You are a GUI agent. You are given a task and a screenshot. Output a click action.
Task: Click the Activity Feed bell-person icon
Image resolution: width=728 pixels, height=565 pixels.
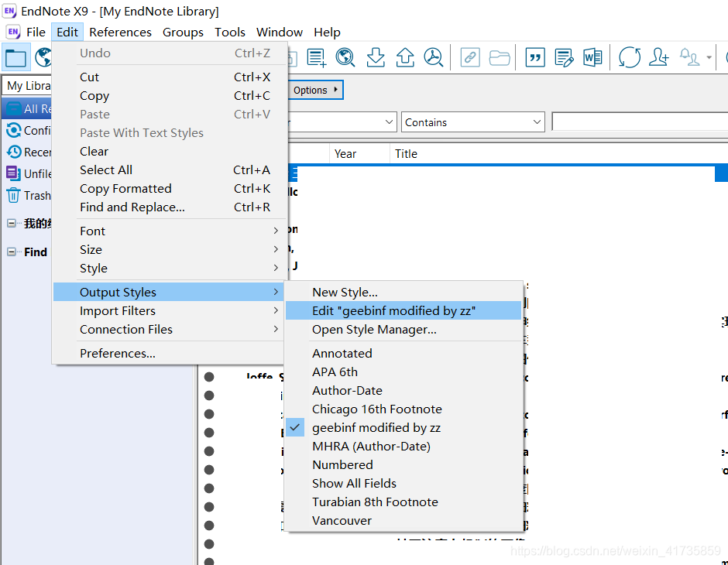click(x=689, y=58)
